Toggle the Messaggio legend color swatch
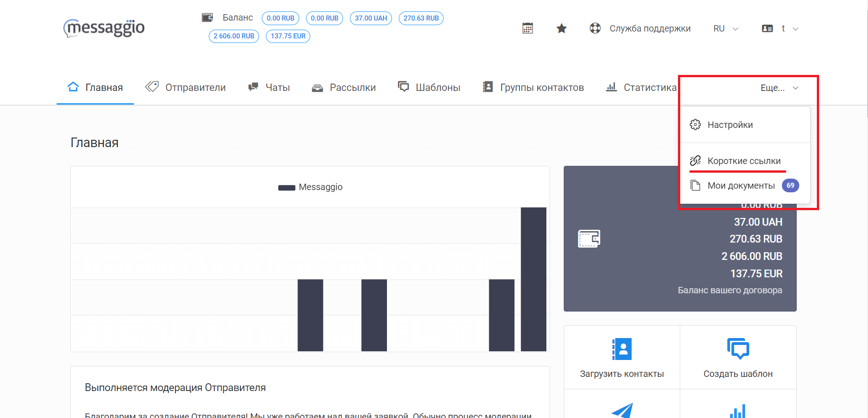This screenshot has height=418, width=868. click(287, 187)
